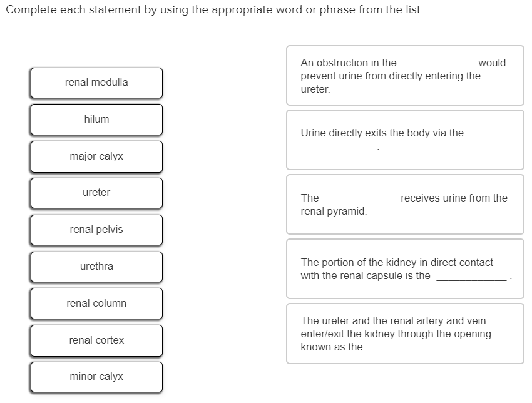Select the renal medulla word tile
The height and width of the screenshot is (403, 532).
coord(96,83)
